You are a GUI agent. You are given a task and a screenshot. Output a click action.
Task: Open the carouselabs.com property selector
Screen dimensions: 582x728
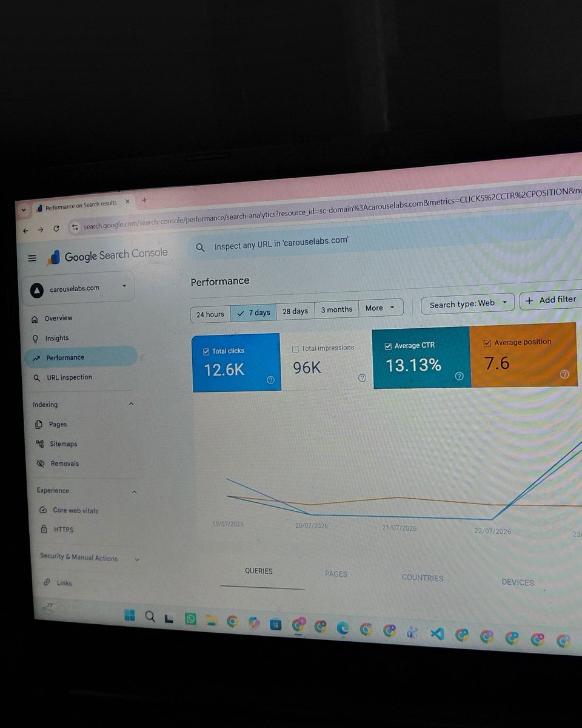point(79,289)
